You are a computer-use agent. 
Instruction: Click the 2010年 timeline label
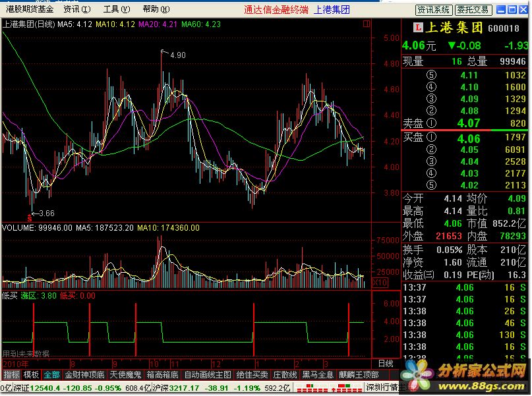click(x=16, y=364)
